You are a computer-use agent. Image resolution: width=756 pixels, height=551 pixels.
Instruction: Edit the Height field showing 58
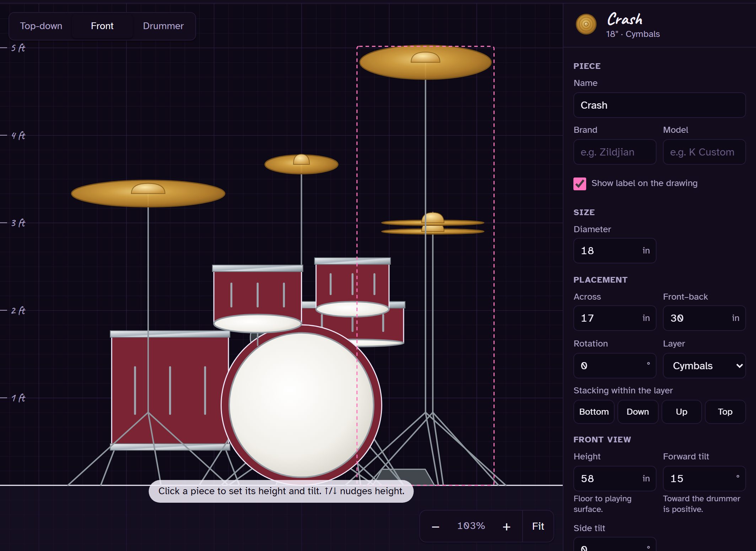click(615, 479)
